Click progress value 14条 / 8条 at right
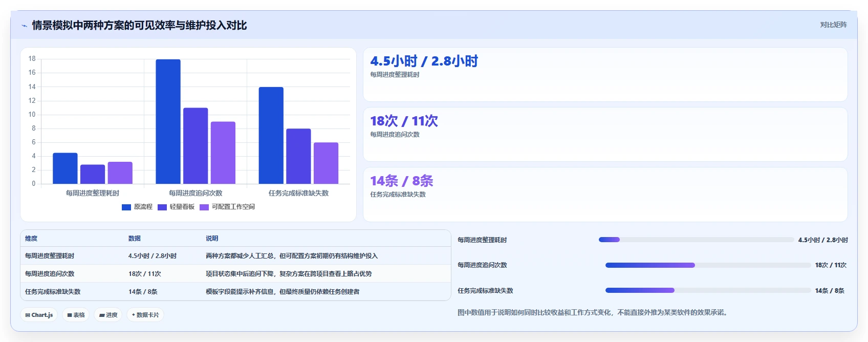This screenshot has width=868, height=342. pyautogui.click(x=830, y=291)
